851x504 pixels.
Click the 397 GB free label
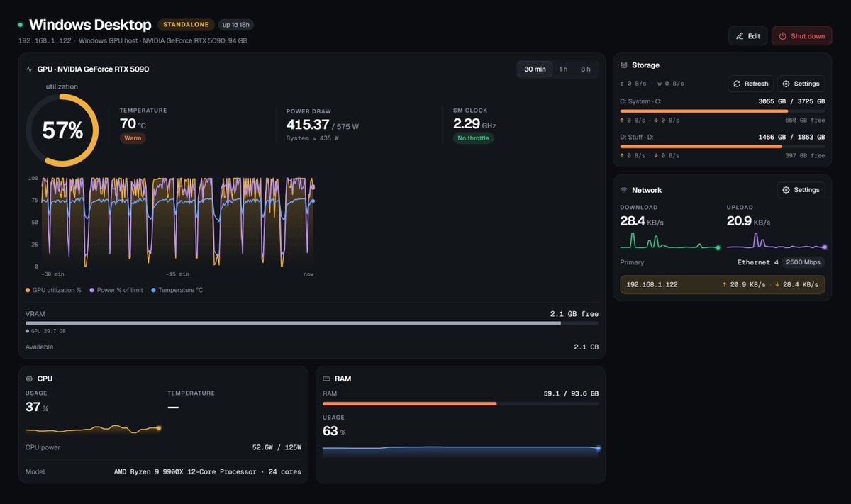click(805, 155)
